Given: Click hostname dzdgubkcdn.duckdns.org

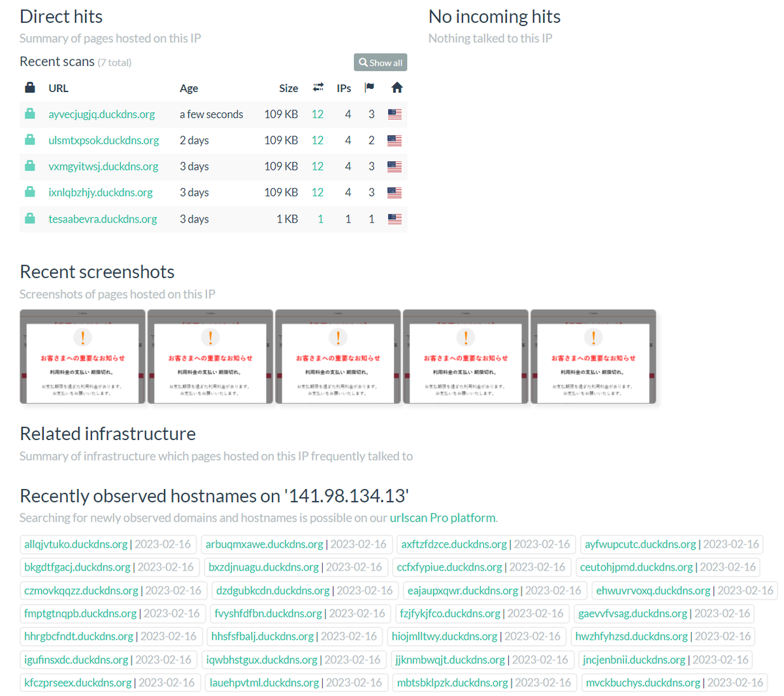Looking at the screenshot, I should [273, 591].
